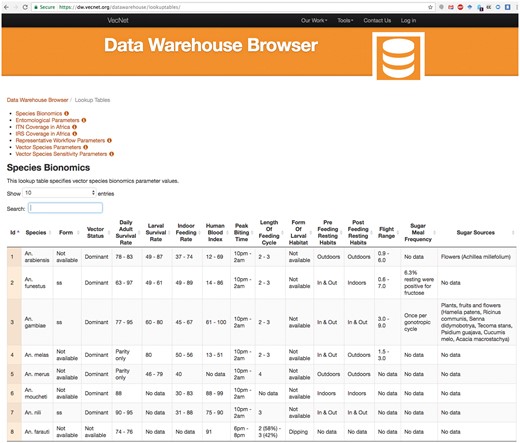Click Flowers (Achillea millefolium) cell
Screen dimensions: 520x443
point(477,257)
